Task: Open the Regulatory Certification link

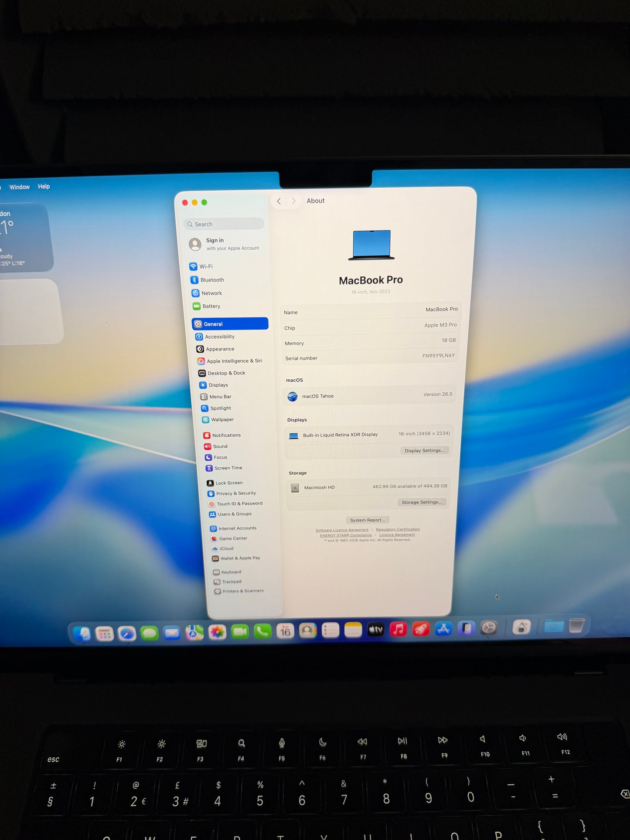Action: tap(398, 529)
